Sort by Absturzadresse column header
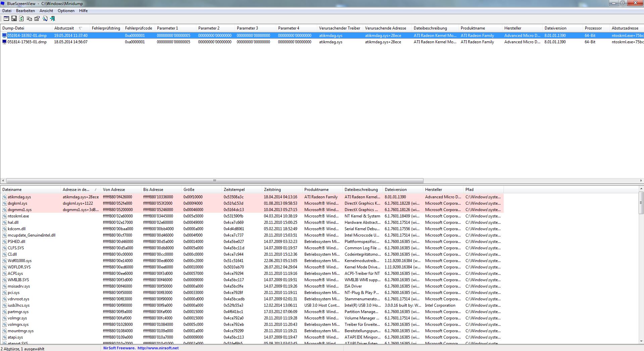This screenshot has height=351, width=644. point(627,28)
